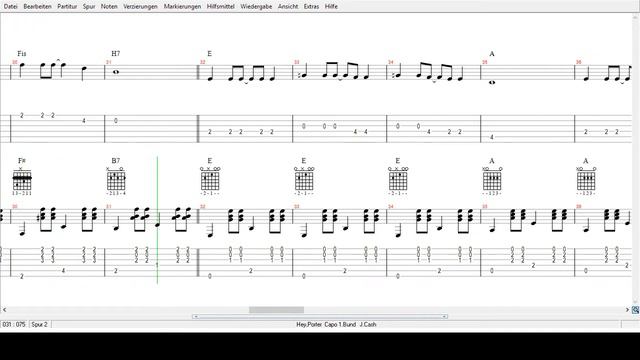Open the Markierungen menu
This screenshot has height=360, width=640.
coord(182,7)
